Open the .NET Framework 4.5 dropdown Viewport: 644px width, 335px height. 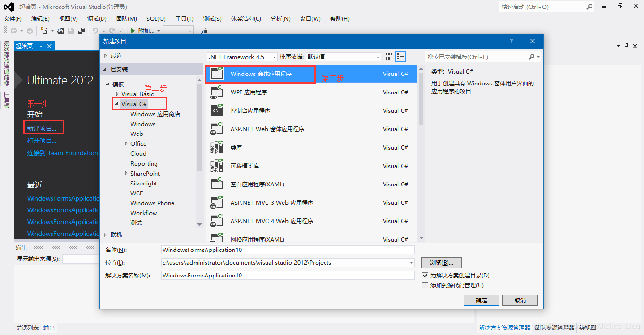242,57
